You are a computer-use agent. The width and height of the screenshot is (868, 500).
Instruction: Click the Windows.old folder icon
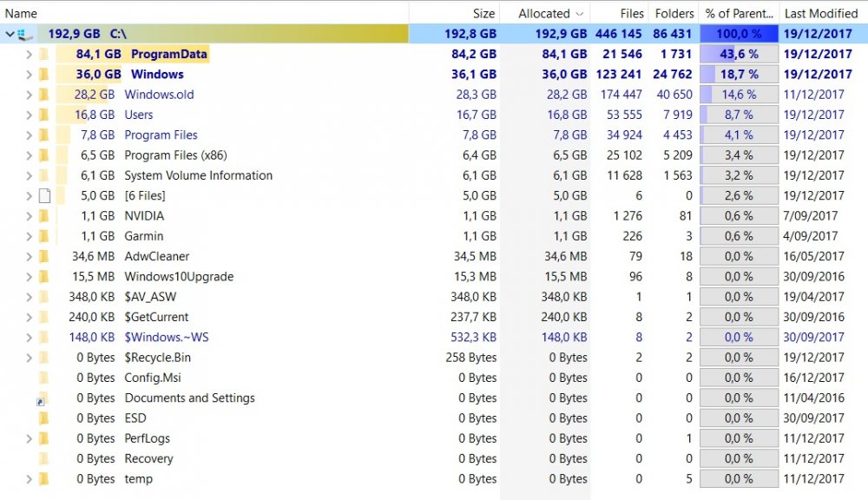click(43, 95)
